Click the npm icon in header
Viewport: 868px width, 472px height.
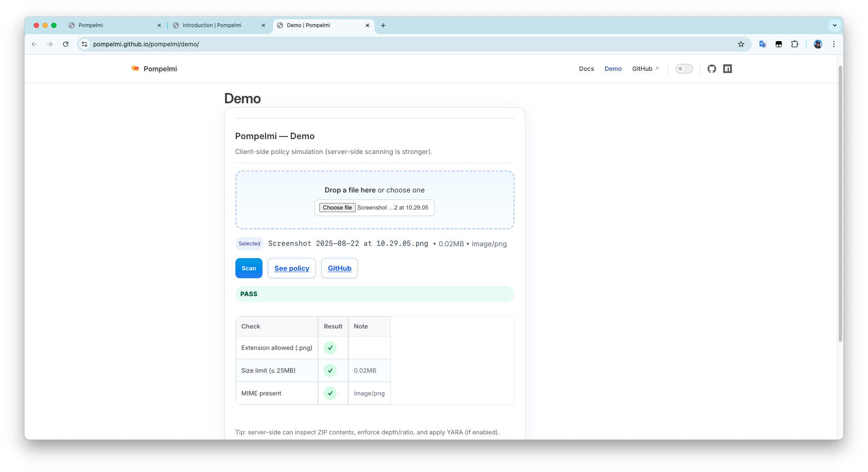727,69
